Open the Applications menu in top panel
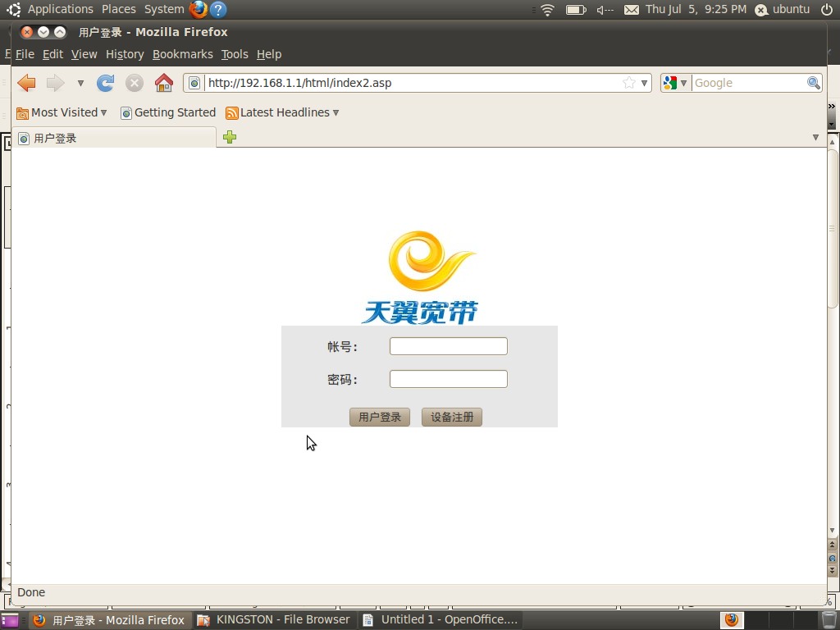 61,9
